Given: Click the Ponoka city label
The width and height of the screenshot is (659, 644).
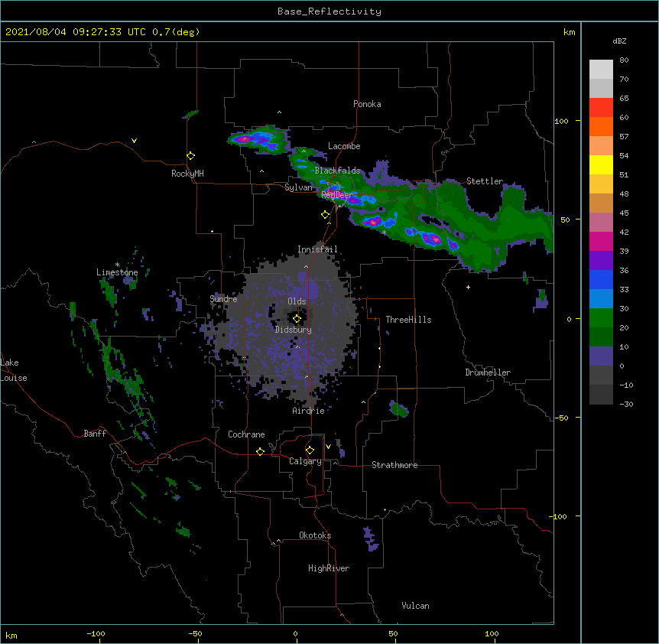Looking at the screenshot, I should (x=367, y=104).
